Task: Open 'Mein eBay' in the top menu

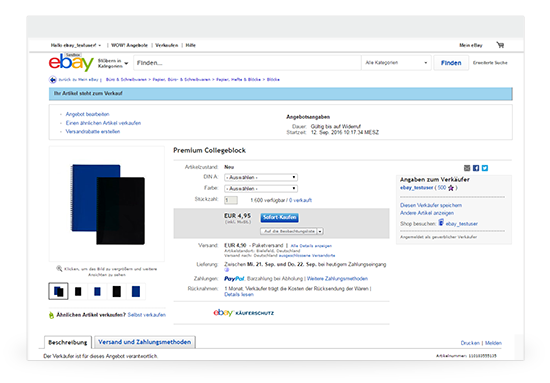Action: 471,45
